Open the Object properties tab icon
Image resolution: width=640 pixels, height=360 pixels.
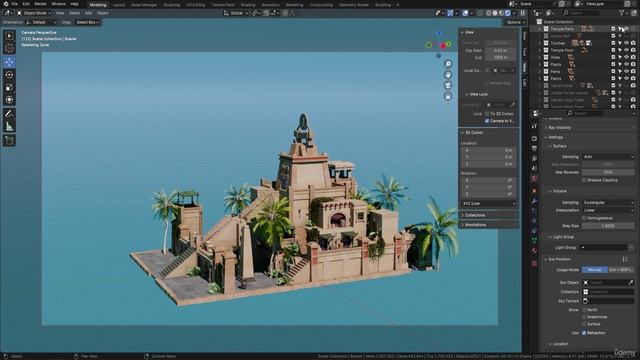pos(534,191)
